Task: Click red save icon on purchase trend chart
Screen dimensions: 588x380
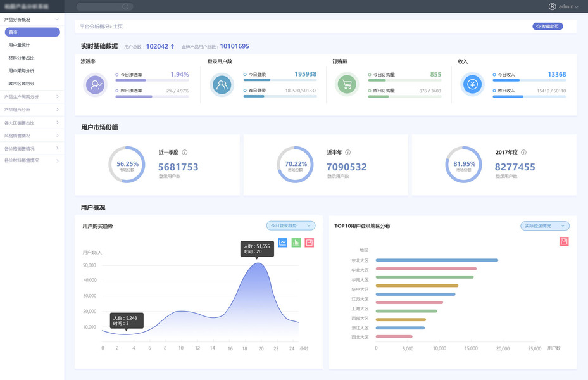Action: [x=310, y=243]
